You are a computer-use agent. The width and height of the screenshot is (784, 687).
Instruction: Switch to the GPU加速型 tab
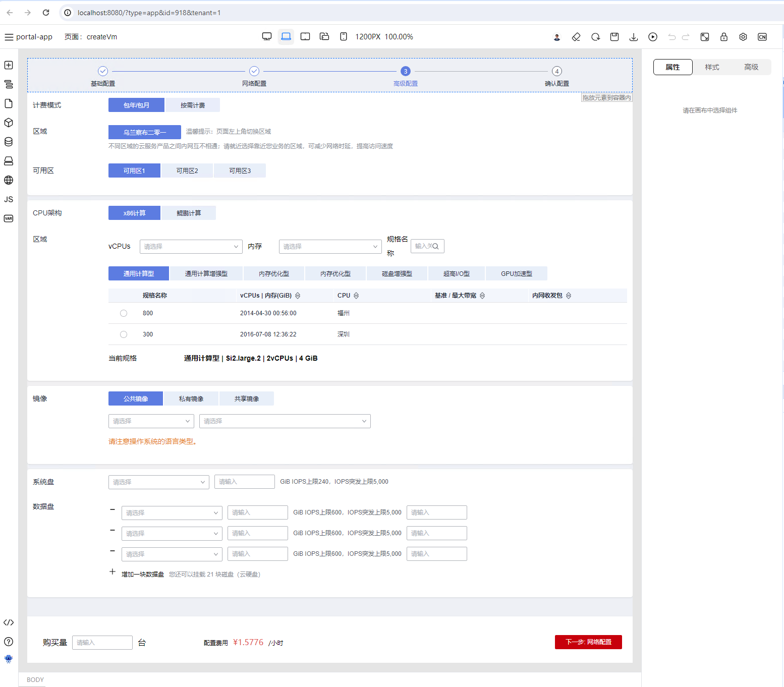(517, 273)
